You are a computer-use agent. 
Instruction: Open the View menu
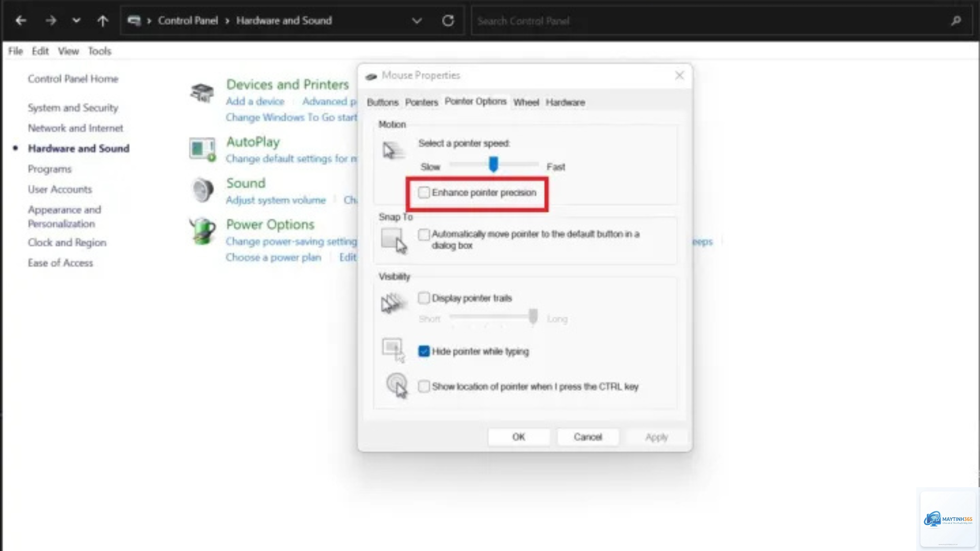pos(68,51)
